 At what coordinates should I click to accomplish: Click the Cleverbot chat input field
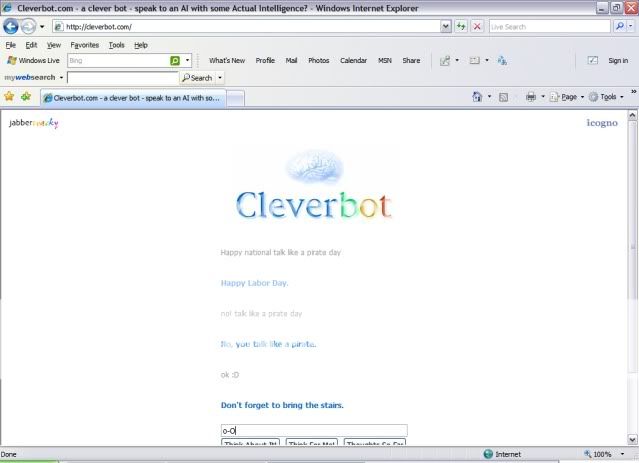pos(313,430)
